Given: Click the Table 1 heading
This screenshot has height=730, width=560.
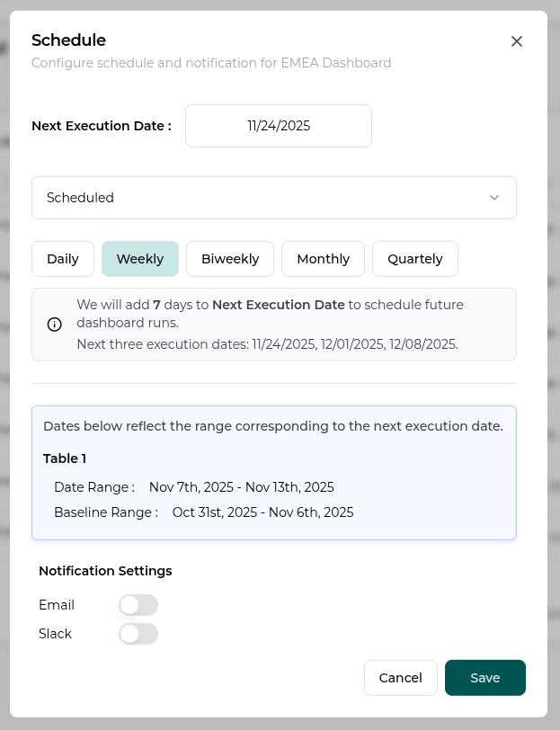Looking at the screenshot, I should (65, 458).
